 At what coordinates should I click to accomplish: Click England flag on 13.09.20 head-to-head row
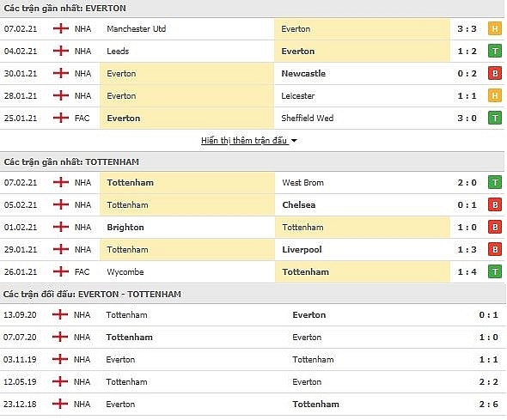point(60,314)
